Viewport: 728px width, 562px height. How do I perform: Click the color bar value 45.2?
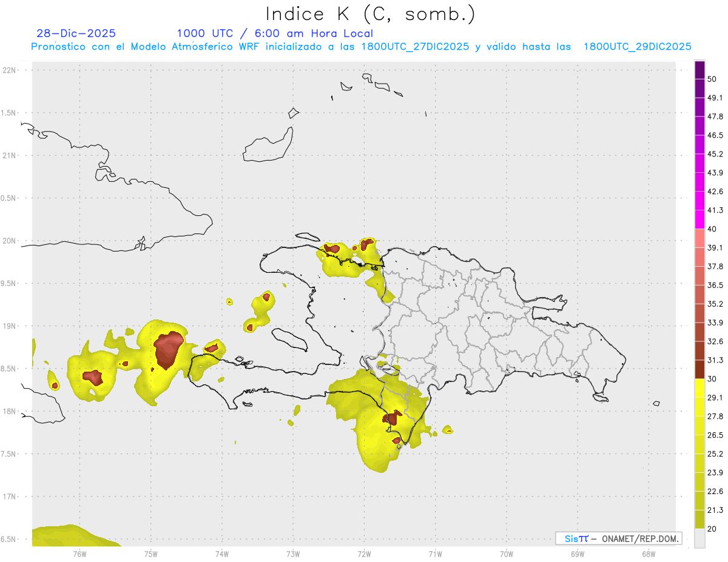click(715, 154)
